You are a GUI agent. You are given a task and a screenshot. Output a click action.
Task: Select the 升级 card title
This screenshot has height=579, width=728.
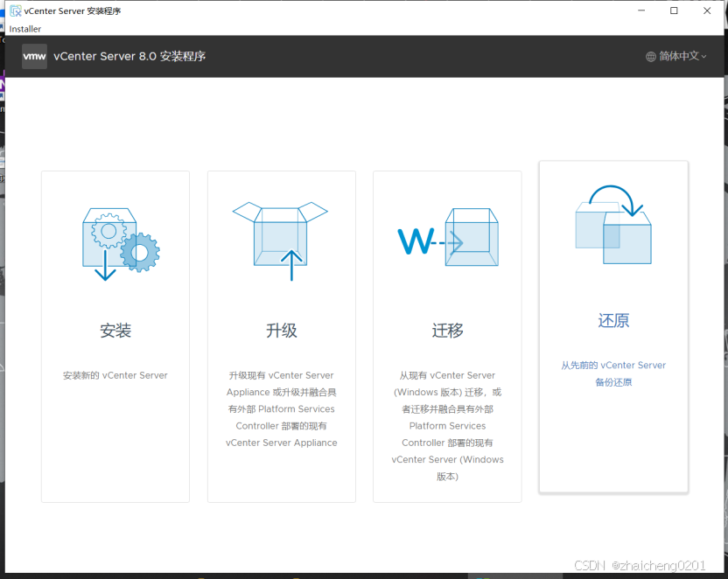pyautogui.click(x=282, y=331)
